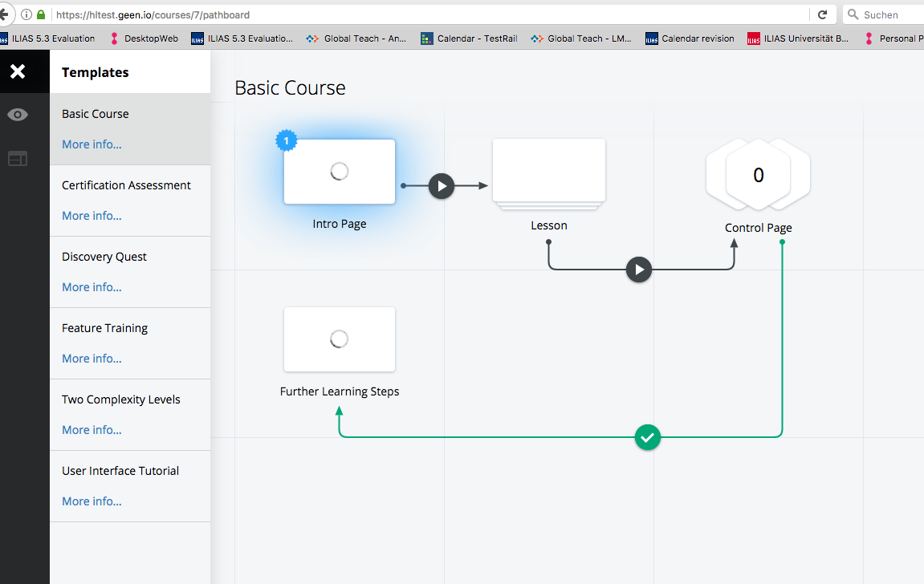Select the Further Learning Steps card
The width and height of the screenshot is (924, 584).
click(340, 339)
